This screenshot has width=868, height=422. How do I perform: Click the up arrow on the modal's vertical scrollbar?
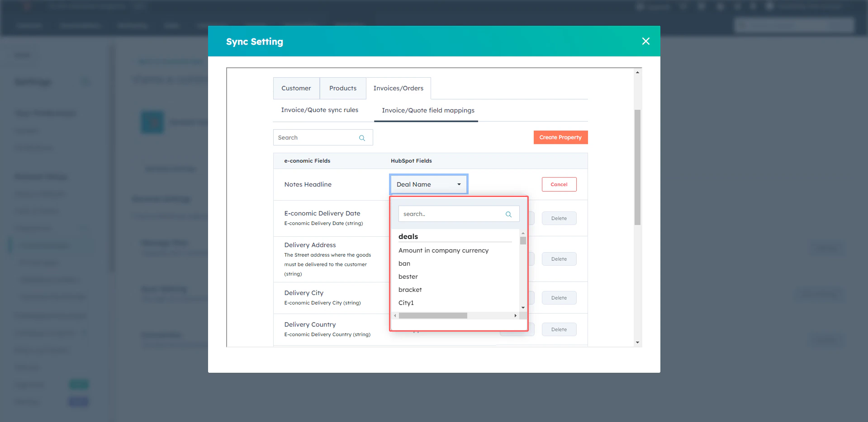[638, 71]
